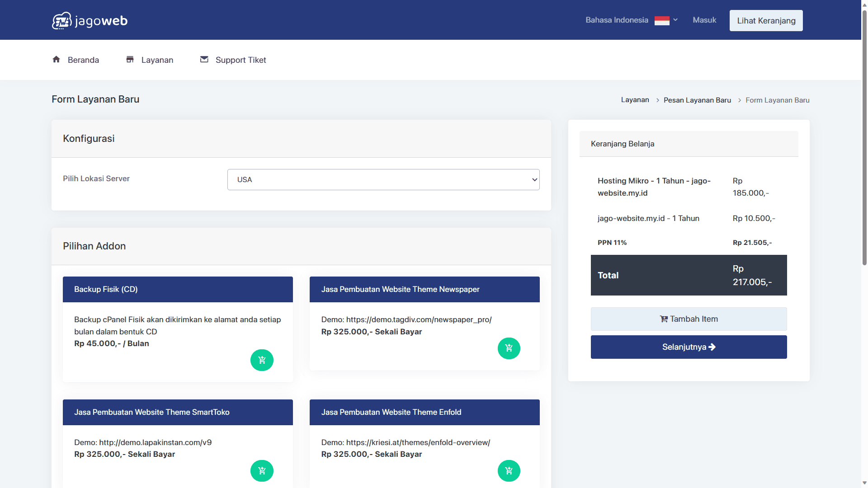Open the Bahasa Indonesia language dropdown
The height and width of the screenshot is (488, 868).
point(632,20)
